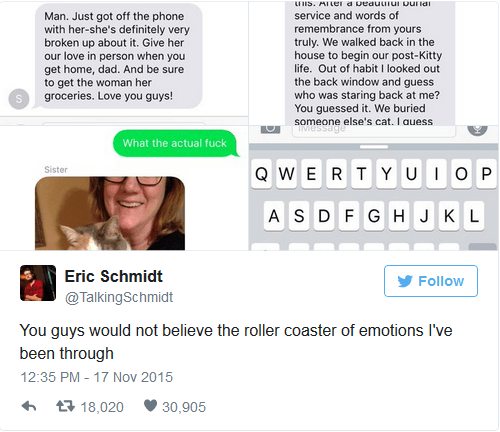Open the @TalkingSchmidt handle link
The image size is (500, 432).
click(119, 297)
